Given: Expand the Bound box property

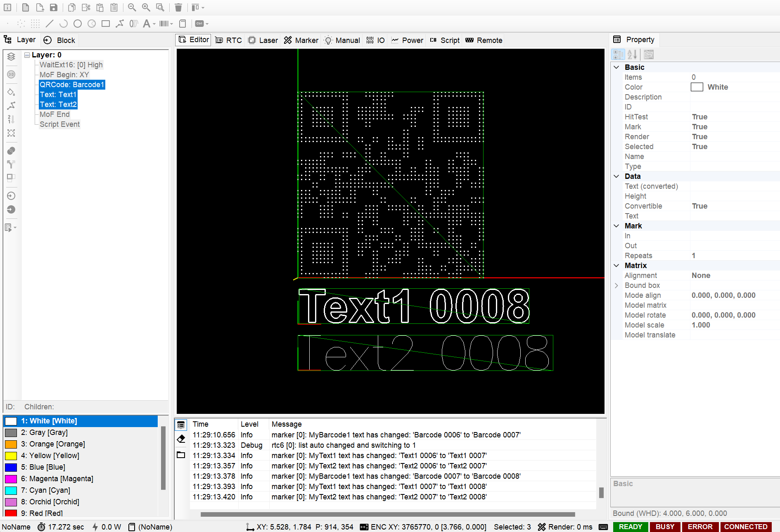Looking at the screenshot, I should click(616, 285).
